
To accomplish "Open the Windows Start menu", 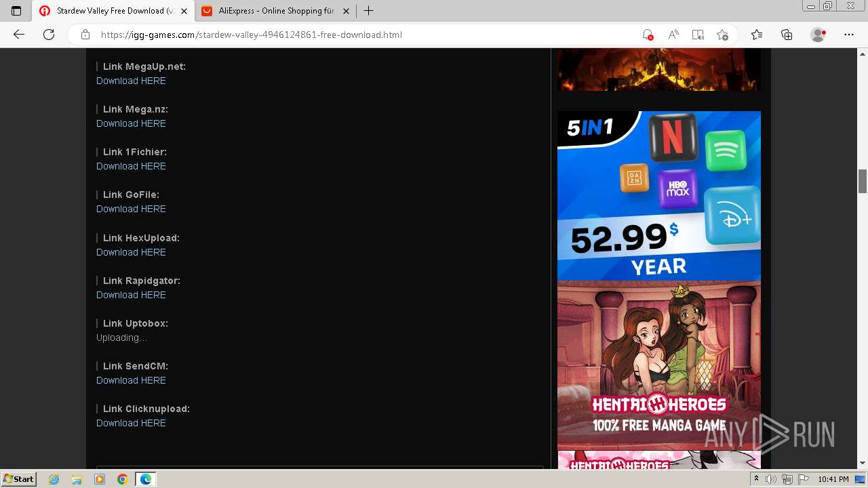I will coord(18,479).
